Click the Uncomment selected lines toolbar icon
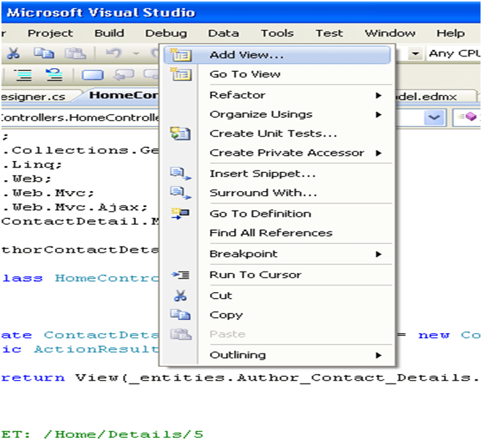This screenshot has height=448, width=482. click(x=54, y=75)
